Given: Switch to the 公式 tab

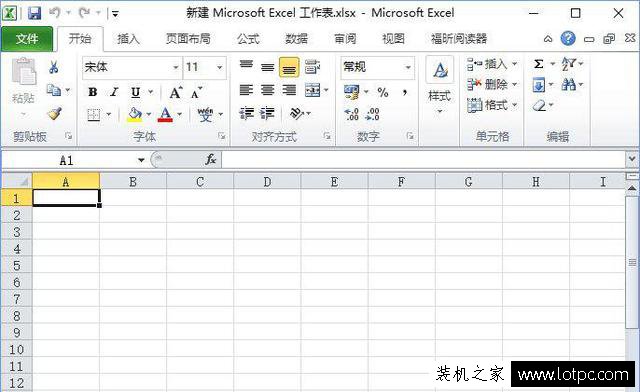Looking at the screenshot, I should tap(248, 39).
